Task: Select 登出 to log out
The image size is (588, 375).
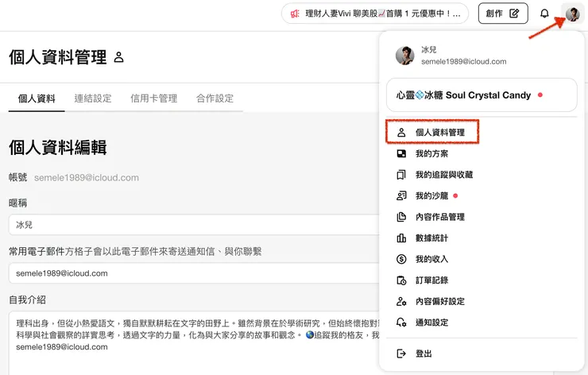Action: (424, 354)
